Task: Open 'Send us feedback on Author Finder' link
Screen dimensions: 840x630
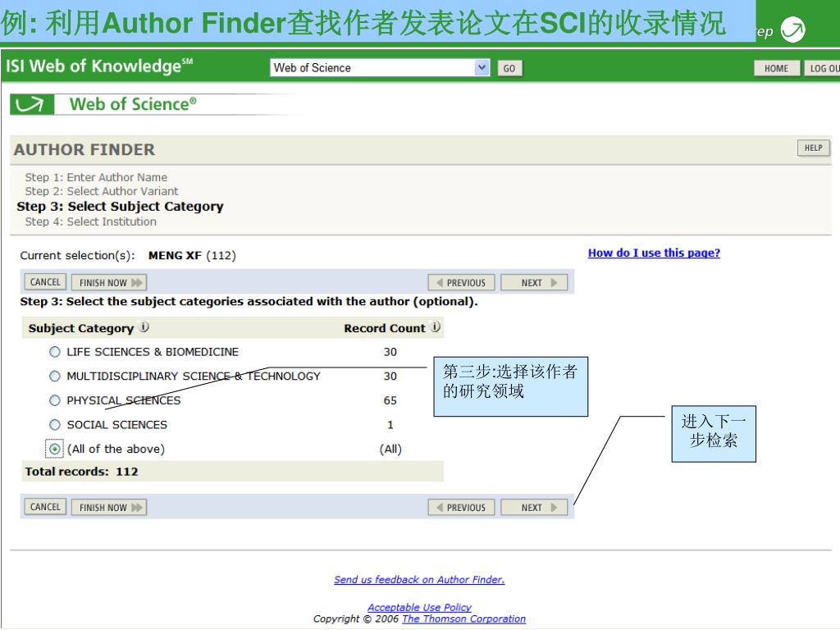Action: pos(419,580)
